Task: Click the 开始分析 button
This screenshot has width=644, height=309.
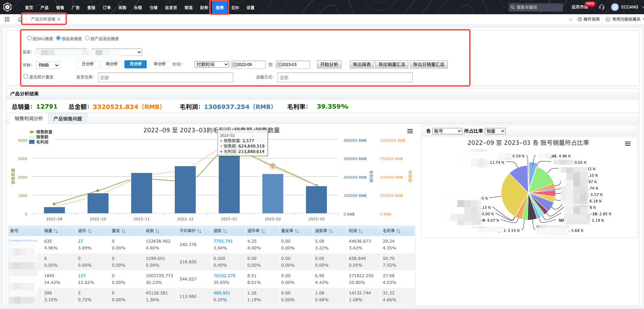Action: [x=329, y=64]
